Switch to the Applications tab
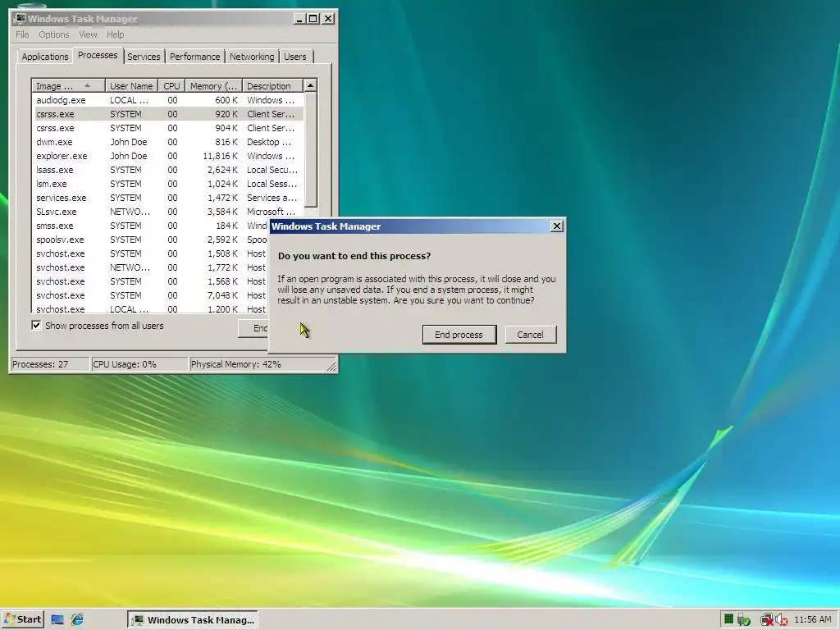Image resolution: width=840 pixels, height=630 pixels. (45, 57)
